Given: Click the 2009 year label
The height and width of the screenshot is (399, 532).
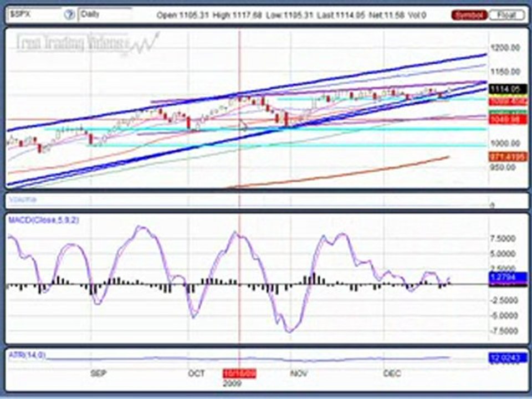Looking at the screenshot, I should [232, 383].
